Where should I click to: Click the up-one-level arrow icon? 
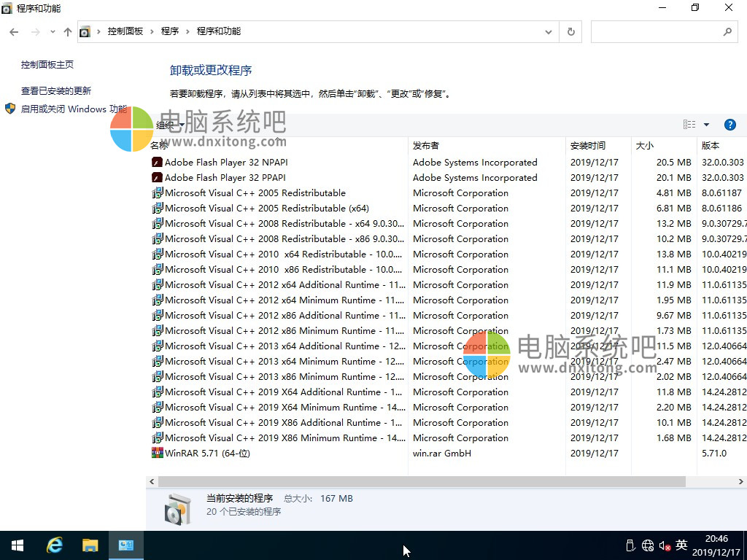[x=68, y=32]
